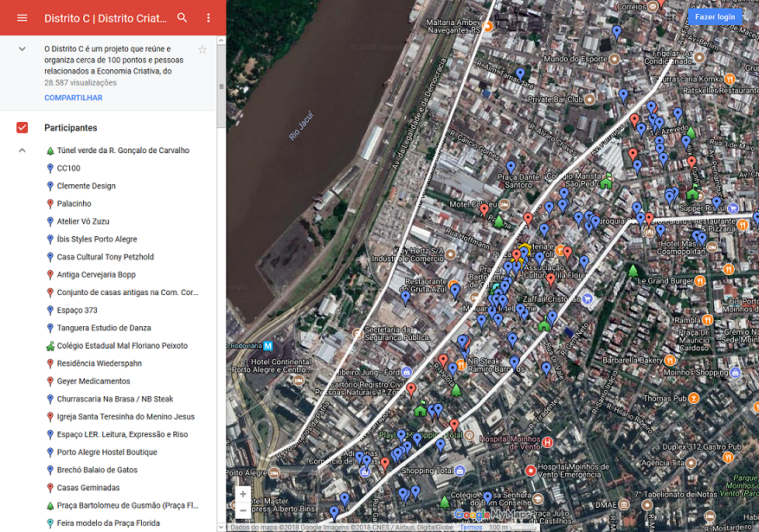The height and width of the screenshot is (532, 759).
Task: Click the Churrascaria Komka restaurant icon
Action: click(x=730, y=79)
